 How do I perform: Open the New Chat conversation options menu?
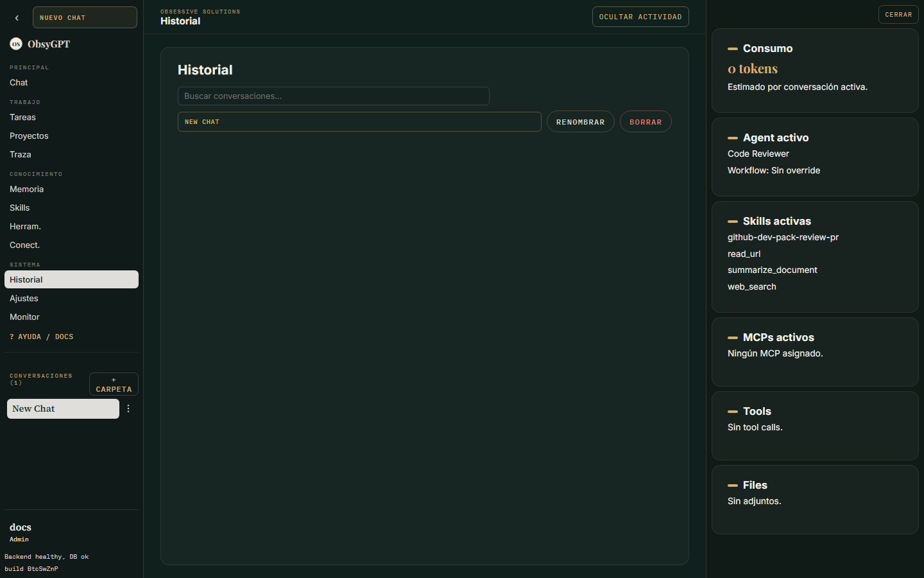tap(128, 408)
